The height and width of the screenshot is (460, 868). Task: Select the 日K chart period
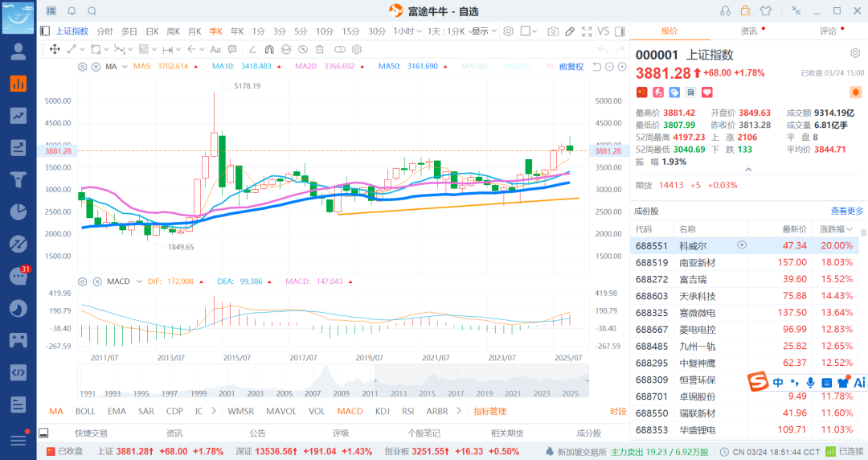click(x=152, y=31)
